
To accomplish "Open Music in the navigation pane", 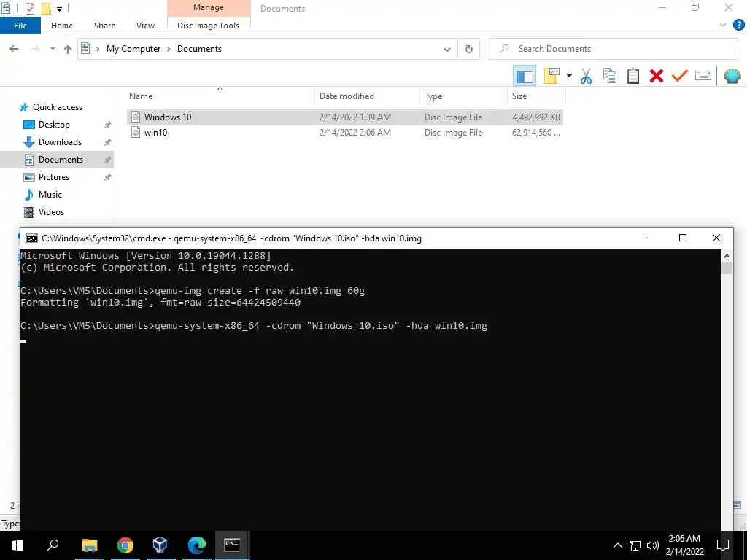I will [x=50, y=194].
